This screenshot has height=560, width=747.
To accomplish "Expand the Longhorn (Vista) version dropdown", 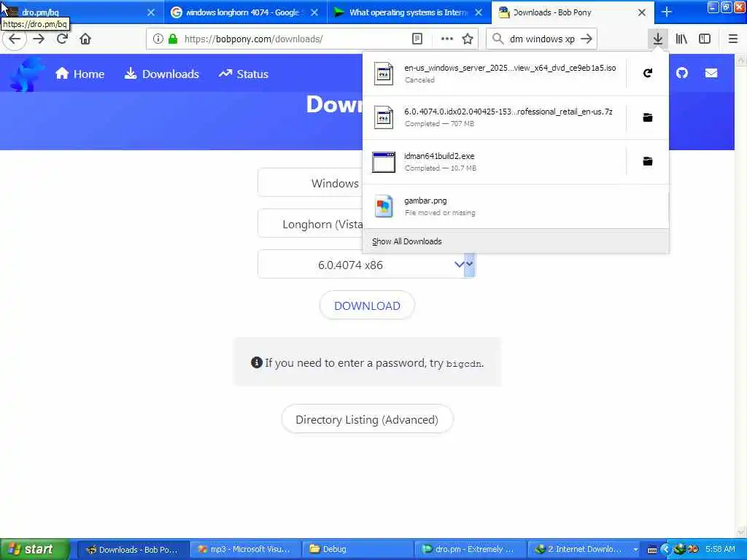I will [310, 224].
